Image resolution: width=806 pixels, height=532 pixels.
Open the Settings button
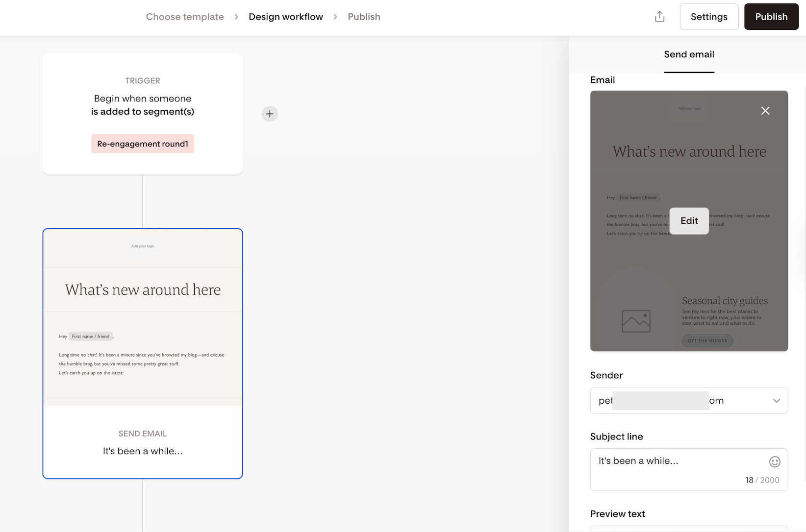point(708,17)
